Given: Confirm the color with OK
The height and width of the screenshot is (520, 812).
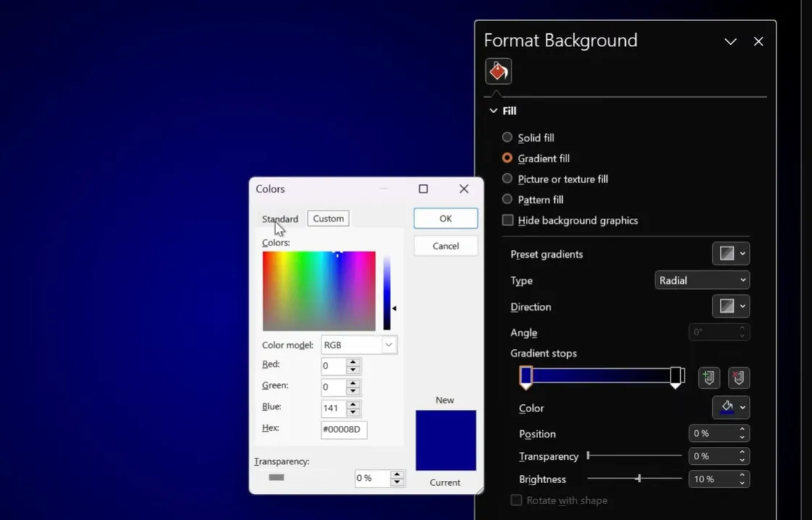Looking at the screenshot, I should pyautogui.click(x=445, y=218).
